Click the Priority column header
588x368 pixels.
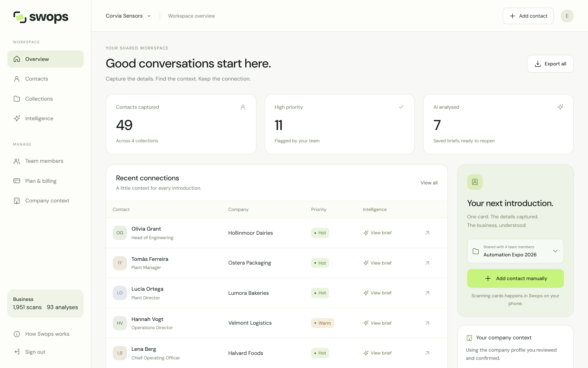pyautogui.click(x=318, y=210)
